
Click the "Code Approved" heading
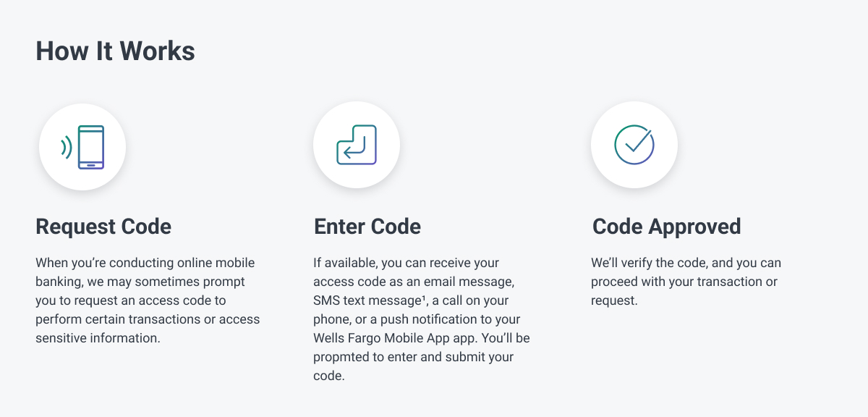(666, 227)
